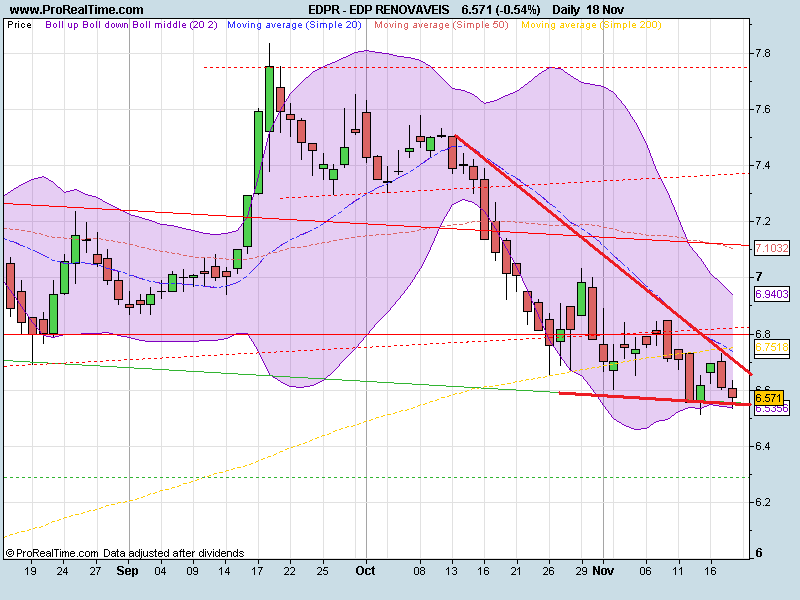
Task: Click the tall green candle peaking near 7.75
Action: 269,99
